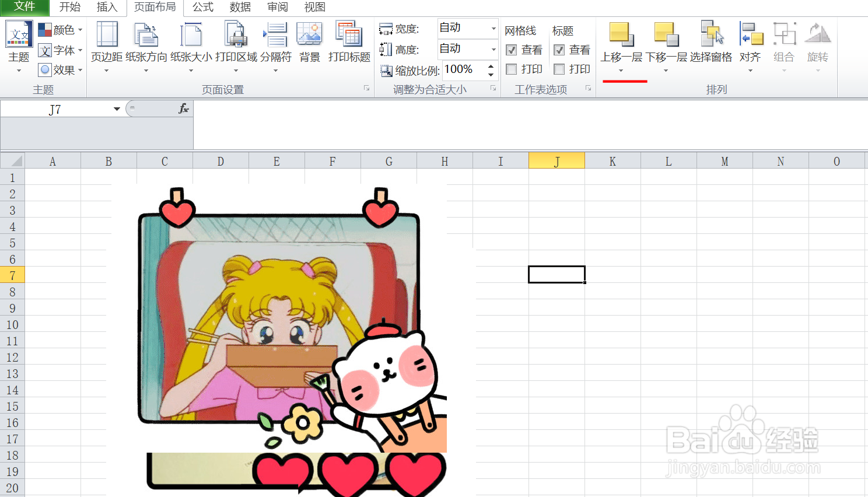Open 调整为合适大小 dialog launcher
This screenshot has width=868, height=497.
pyautogui.click(x=493, y=88)
